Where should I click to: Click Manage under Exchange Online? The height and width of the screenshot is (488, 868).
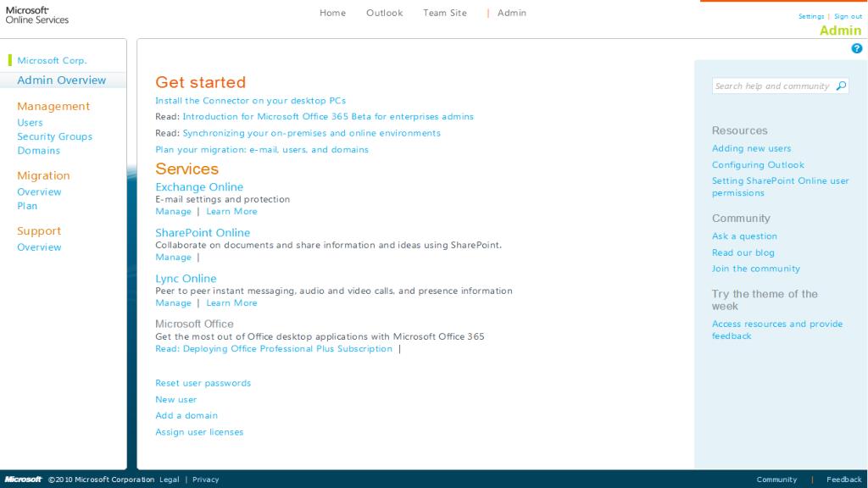point(173,211)
